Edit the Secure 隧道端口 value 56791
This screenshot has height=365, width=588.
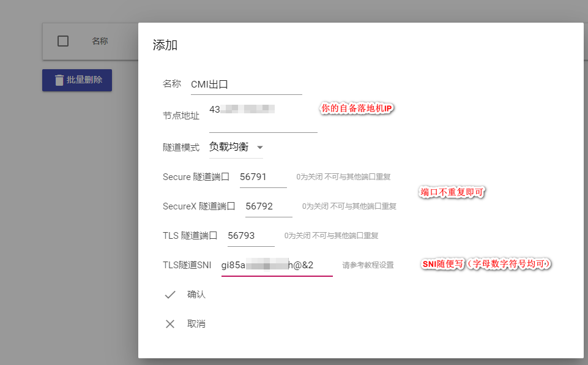[263, 177]
